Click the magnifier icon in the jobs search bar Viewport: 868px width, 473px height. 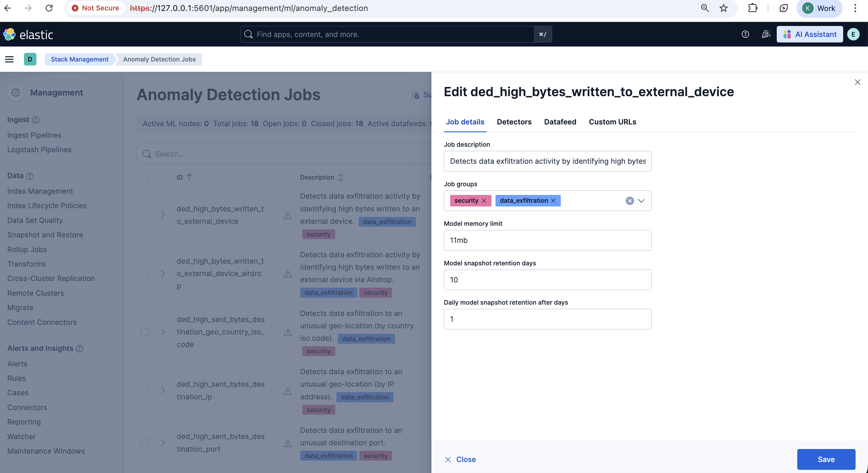point(147,154)
